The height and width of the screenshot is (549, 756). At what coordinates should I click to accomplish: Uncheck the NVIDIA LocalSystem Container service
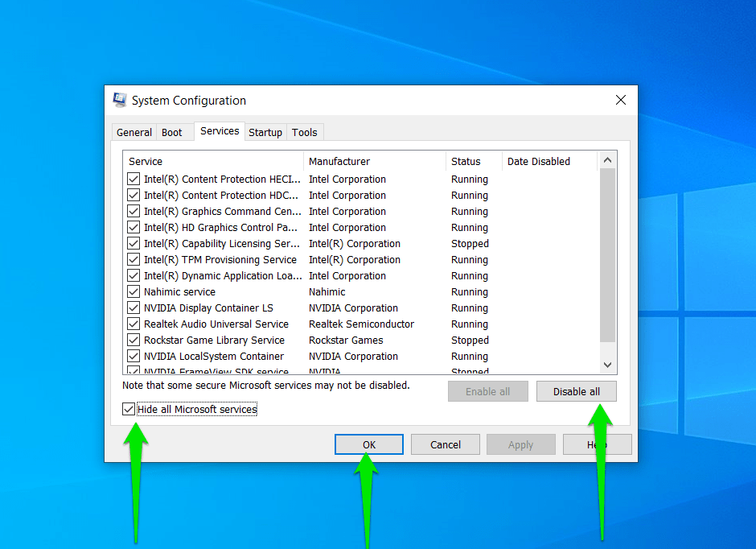click(x=133, y=356)
